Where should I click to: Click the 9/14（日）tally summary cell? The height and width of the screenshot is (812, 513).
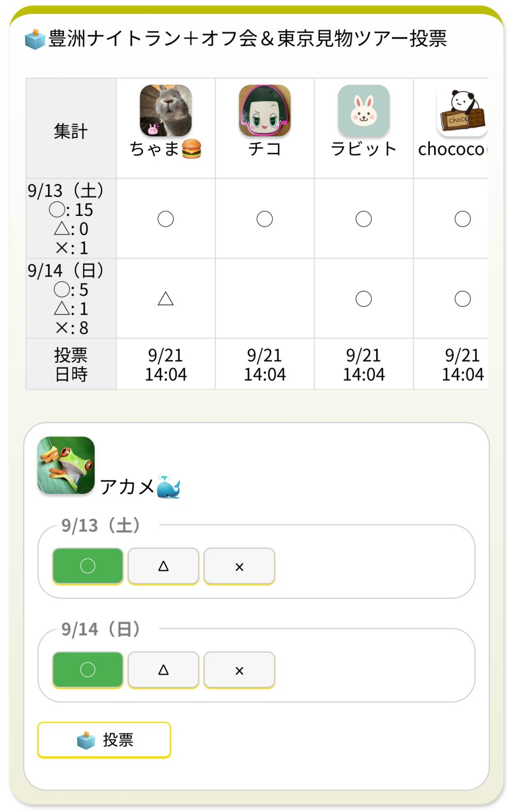pyautogui.click(x=71, y=299)
